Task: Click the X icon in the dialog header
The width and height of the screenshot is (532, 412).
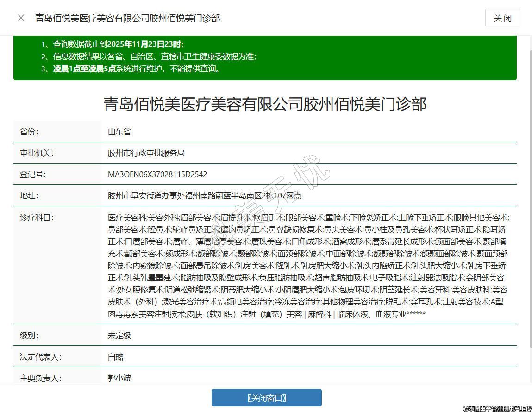Action: (x=21, y=18)
